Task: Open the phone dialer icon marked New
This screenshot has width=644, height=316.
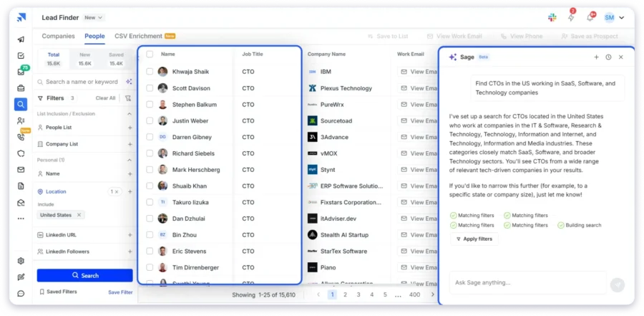Action: pyautogui.click(x=21, y=137)
